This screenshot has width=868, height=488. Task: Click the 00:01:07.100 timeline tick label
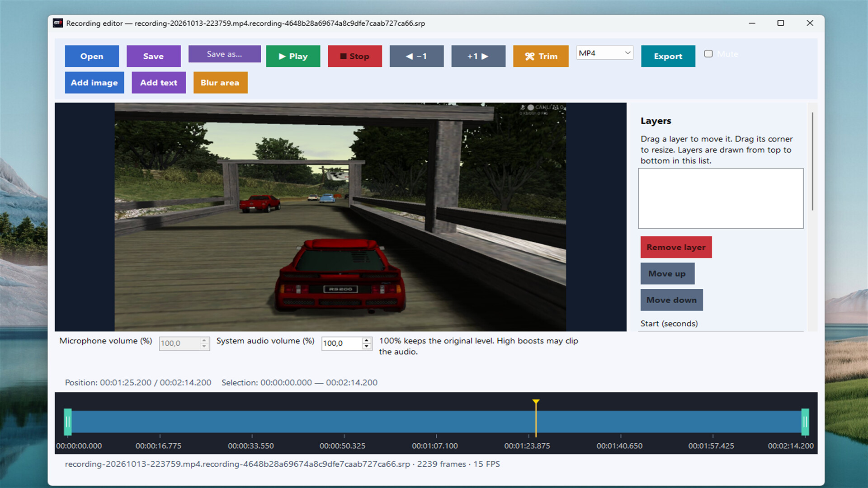(435, 446)
